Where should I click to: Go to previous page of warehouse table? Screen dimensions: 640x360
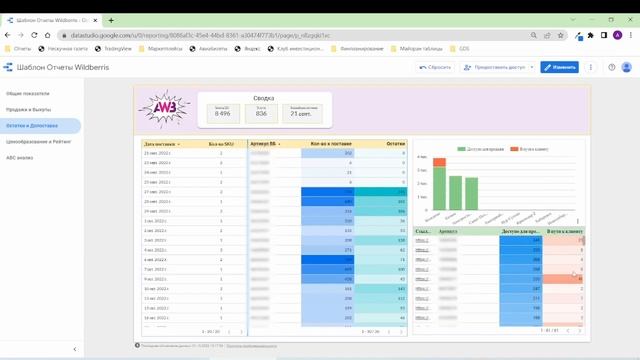point(568,330)
